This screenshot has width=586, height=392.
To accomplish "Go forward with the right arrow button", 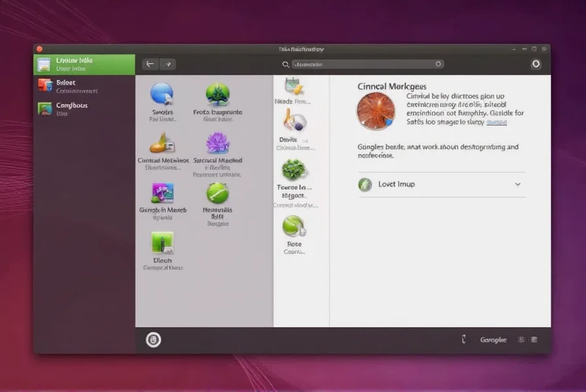I will (168, 64).
